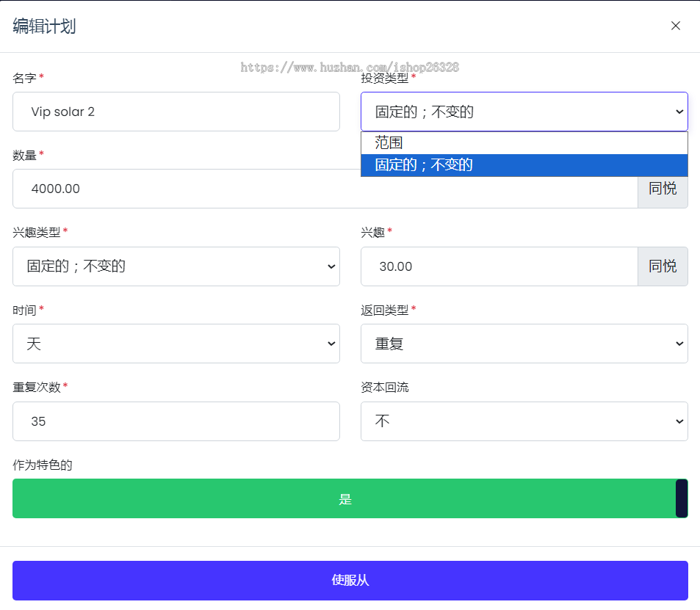700x610 pixels.
Task: Click the 资本回流 field label
Action: [x=384, y=387]
